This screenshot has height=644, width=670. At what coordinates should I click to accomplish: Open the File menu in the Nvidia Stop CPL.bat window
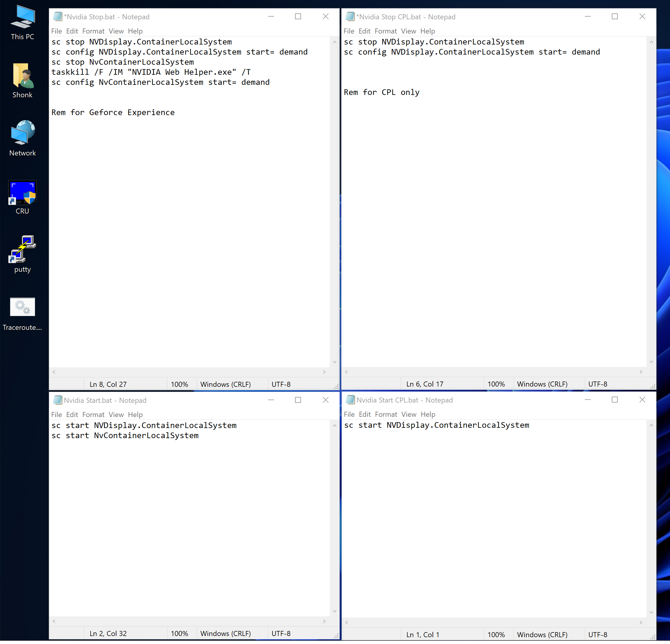tap(349, 31)
